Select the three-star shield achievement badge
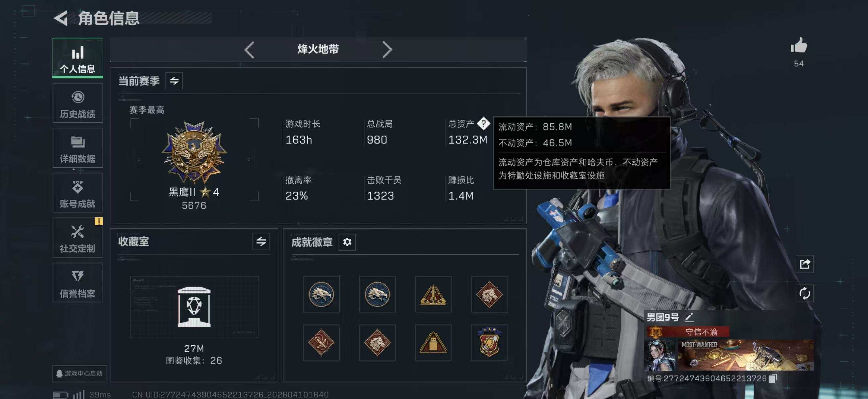The image size is (868, 399). pyautogui.click(x=489, y=342)
